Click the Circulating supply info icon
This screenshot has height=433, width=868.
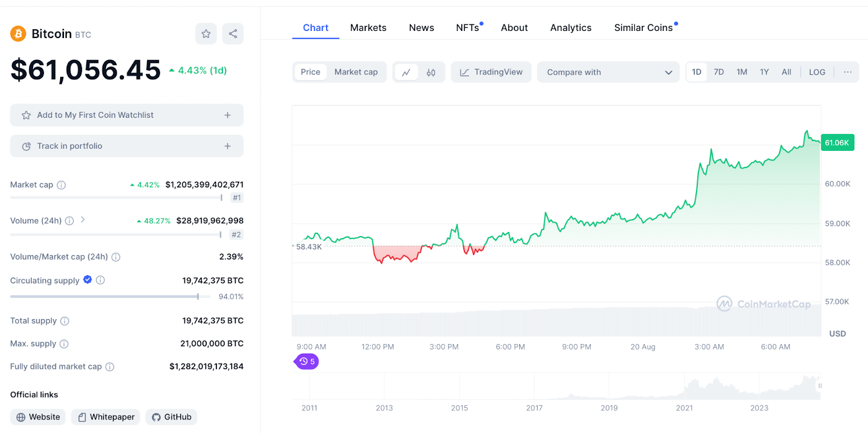click(x=100, y=280)
